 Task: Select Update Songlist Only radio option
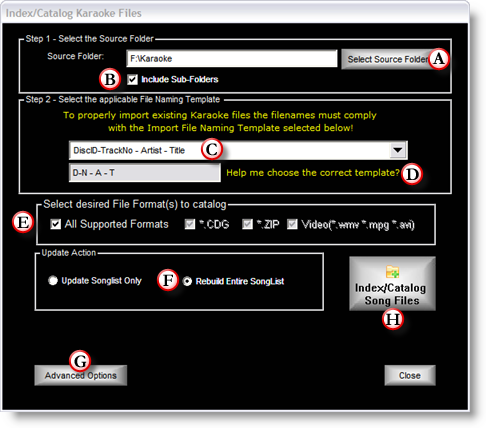coord(53,281)
